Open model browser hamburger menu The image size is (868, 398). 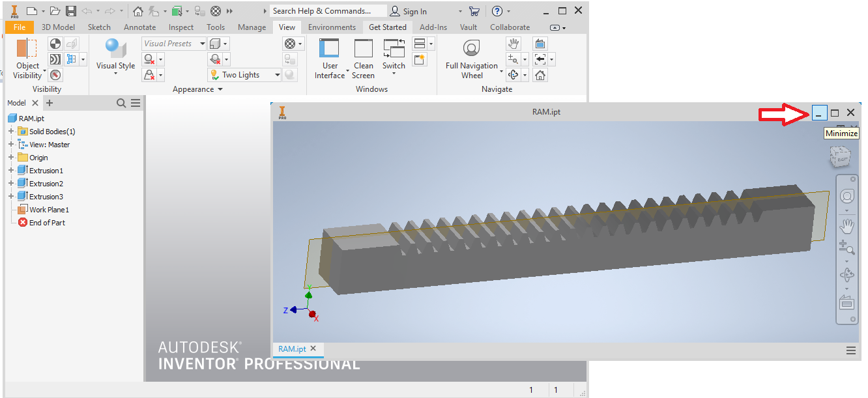pyautogui.click(x=136, y=103)
